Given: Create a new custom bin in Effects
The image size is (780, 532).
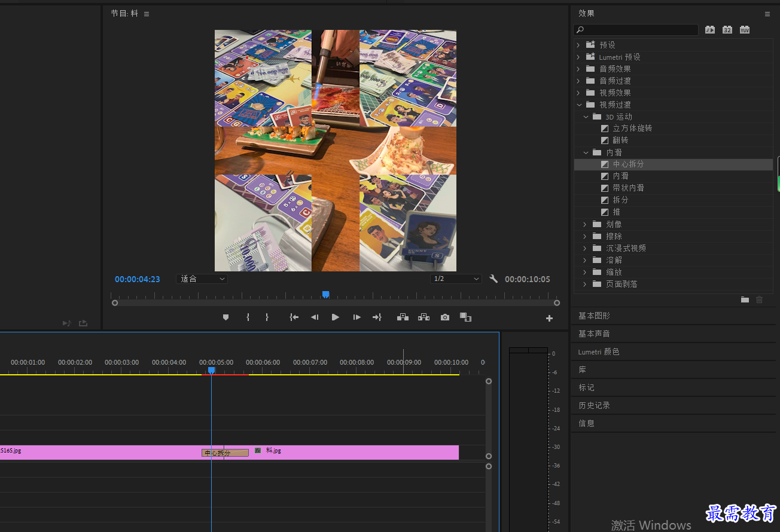Looking at the screenshot, I should [x=745, y=299].
